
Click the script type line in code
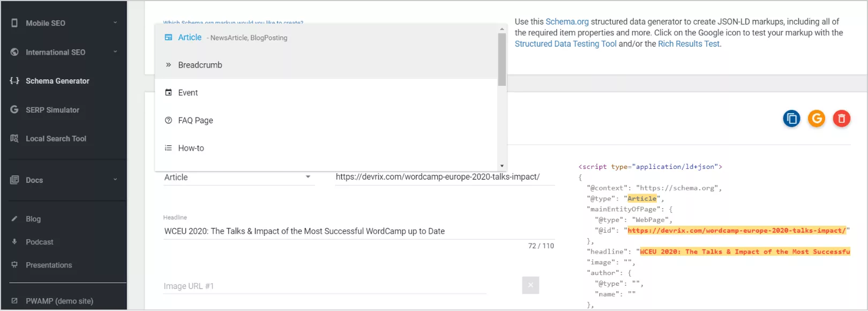650,167
